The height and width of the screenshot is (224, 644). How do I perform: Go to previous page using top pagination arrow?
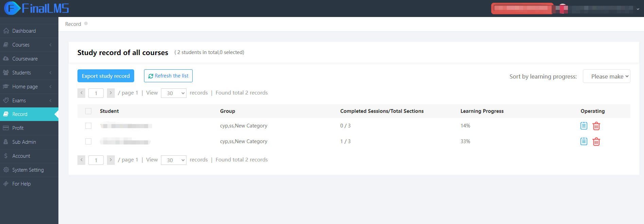[x=81, y=93]
